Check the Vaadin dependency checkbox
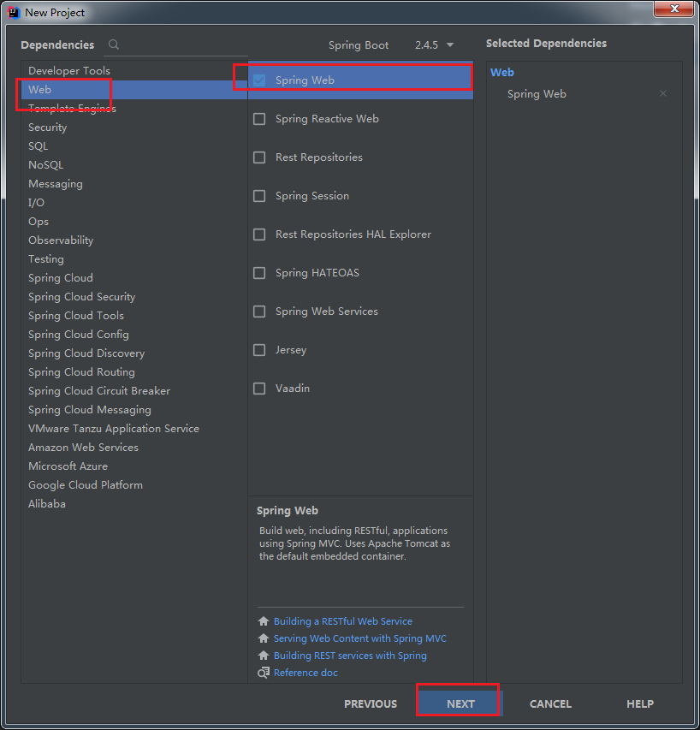Image resolution: width=700 pixels, height=730 pixels. 259,389
